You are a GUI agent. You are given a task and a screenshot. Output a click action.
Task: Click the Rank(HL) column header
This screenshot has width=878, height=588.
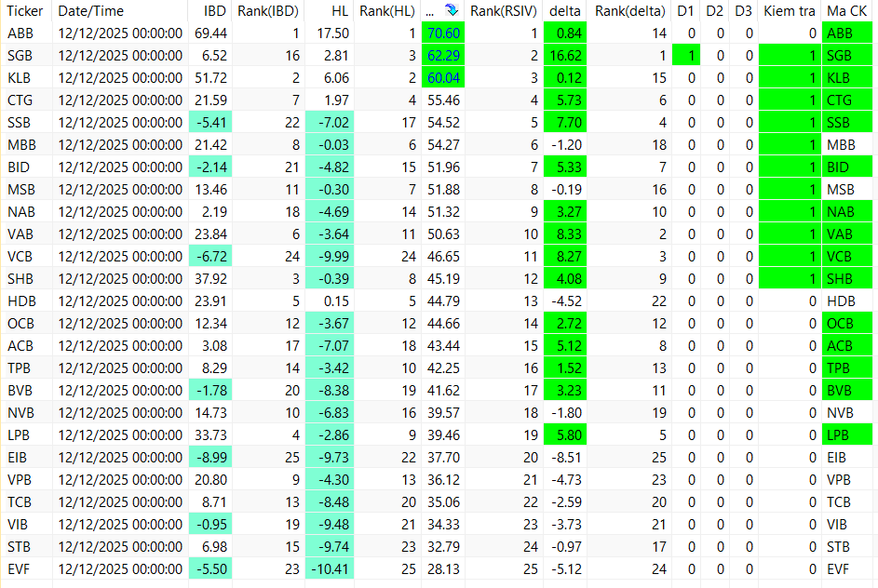387,10
